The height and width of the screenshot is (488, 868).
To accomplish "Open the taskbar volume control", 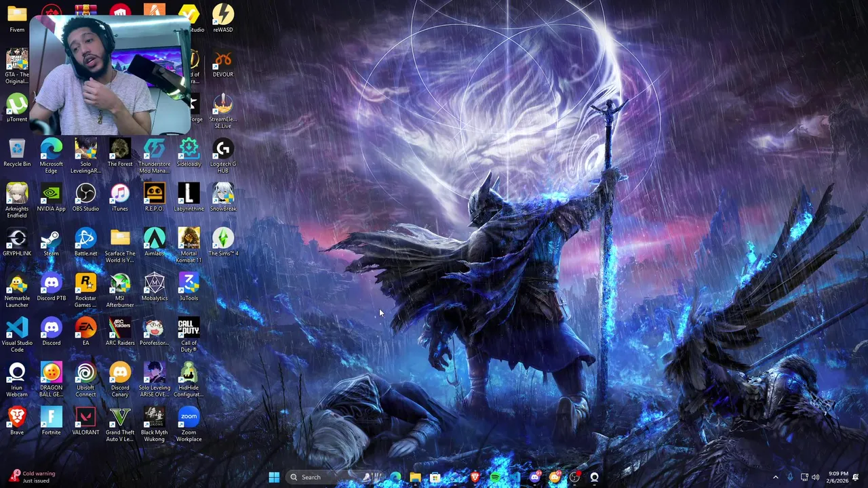I will click(816, 477).
